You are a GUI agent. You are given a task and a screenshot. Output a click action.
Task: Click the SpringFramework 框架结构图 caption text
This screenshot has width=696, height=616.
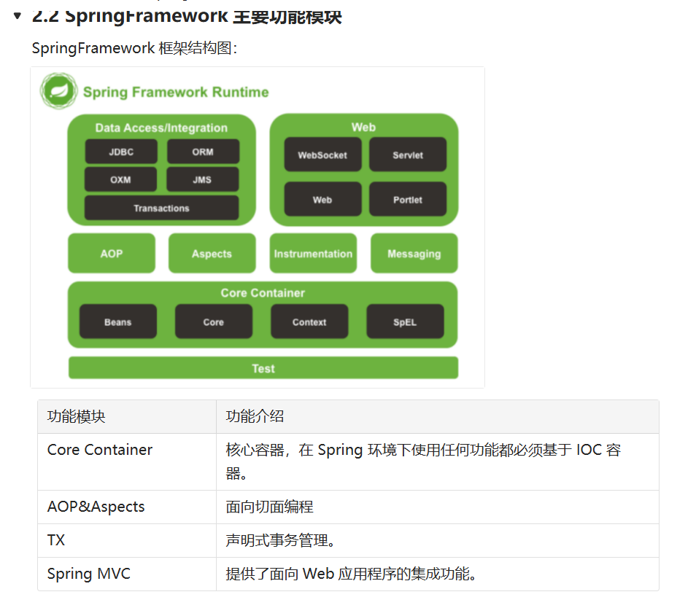pos(134,48)
